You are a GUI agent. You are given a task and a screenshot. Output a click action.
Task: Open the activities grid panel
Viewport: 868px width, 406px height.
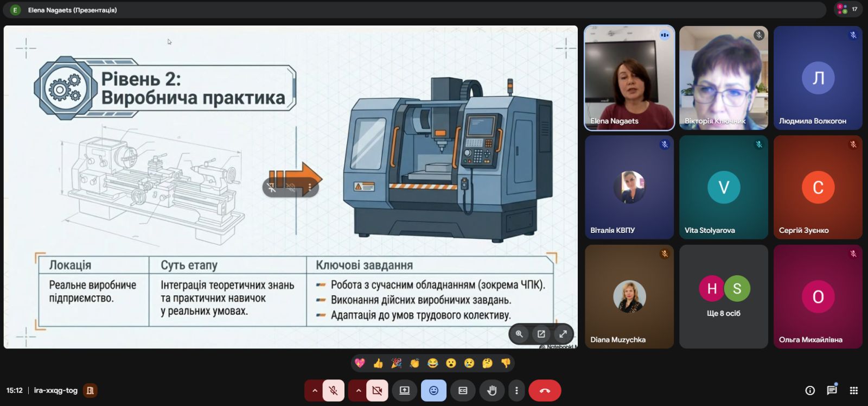point(853,390)
